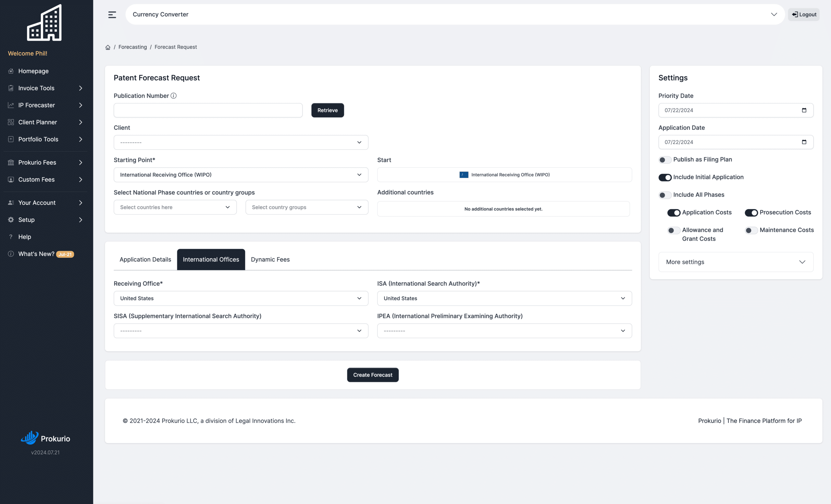831x504 pixels.
Task: Click the Create Forecast button
Action: coord(373,375)
